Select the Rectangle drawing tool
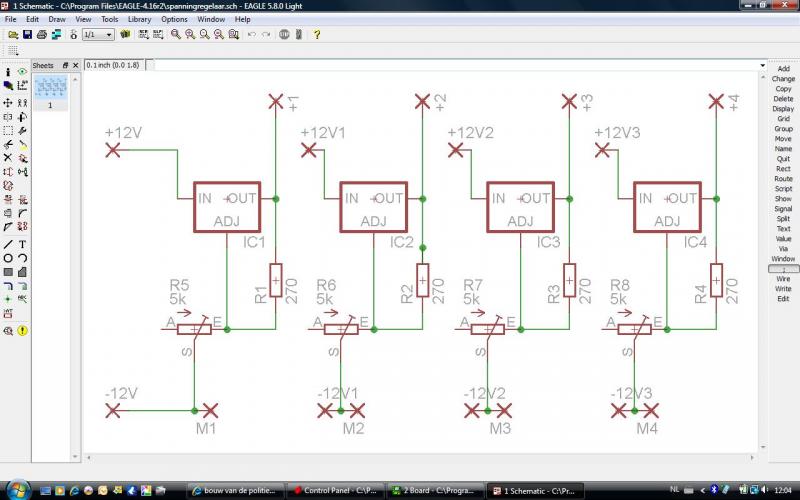Image resolution: width=800 pixels, height=500 pixels. [8, 272]
